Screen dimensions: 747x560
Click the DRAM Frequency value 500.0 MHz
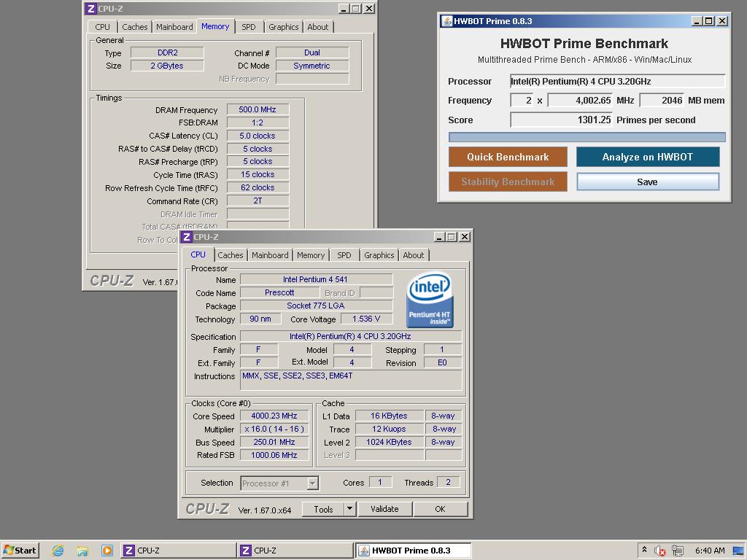click(x=258, y=109)
